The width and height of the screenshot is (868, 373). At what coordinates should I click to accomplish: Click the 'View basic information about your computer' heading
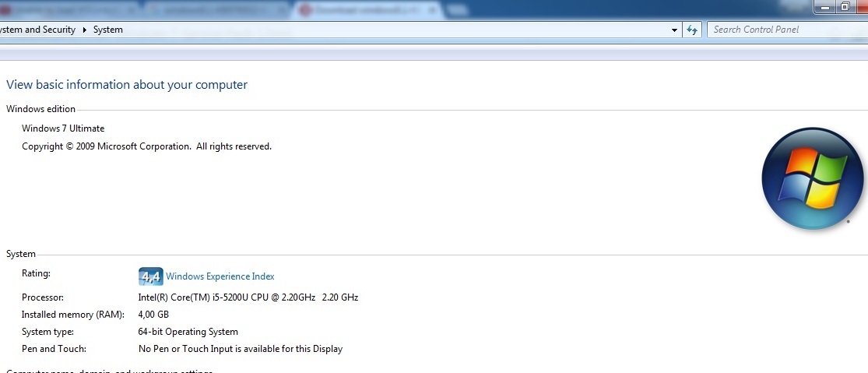tap(127, 85)
